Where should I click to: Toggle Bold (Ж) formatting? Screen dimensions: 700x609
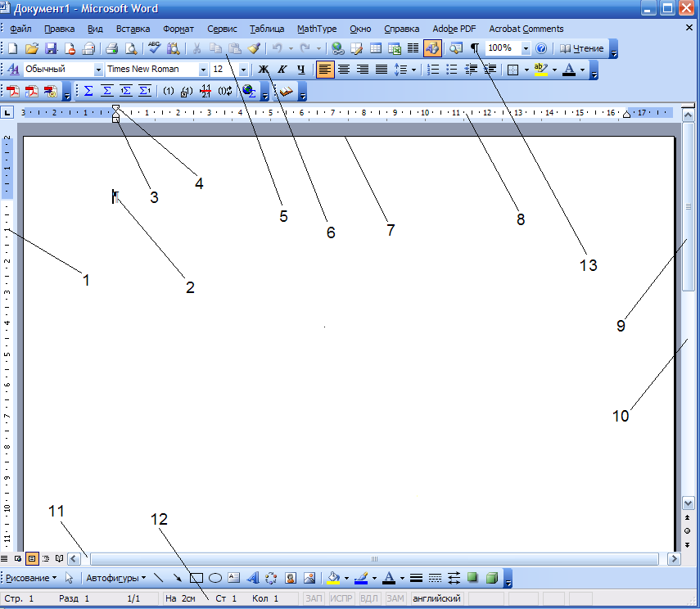(264, 70)
